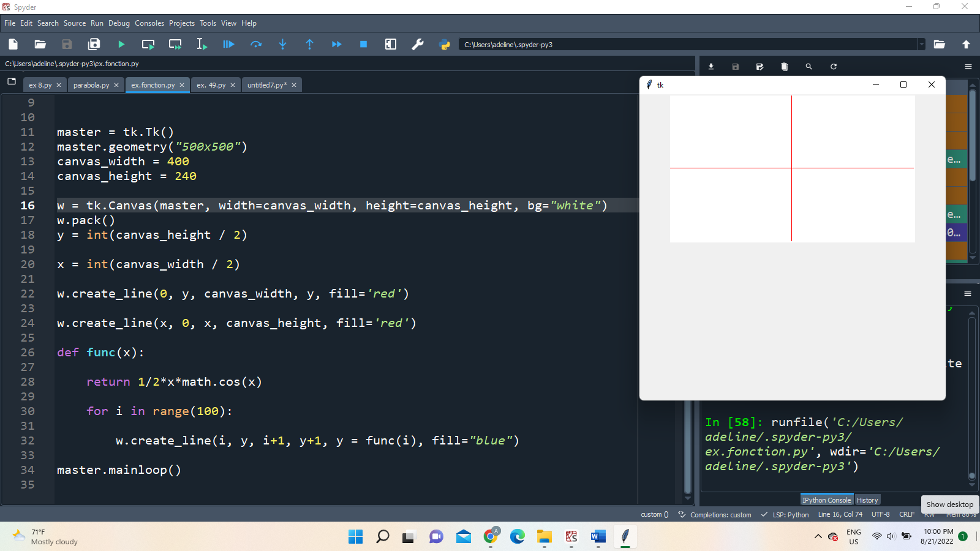The image size is (980, 551).
Task: Refresh Variable Explorer with the reload icon
Action: coord(833,66)
